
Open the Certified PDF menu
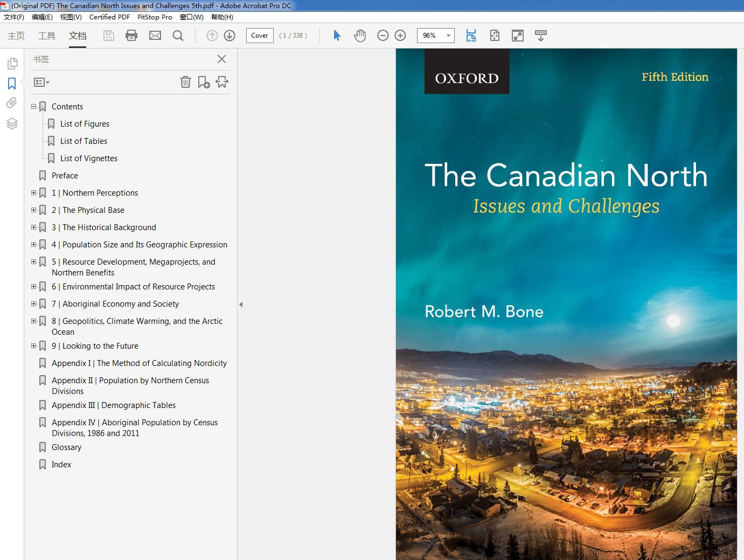point(109,17)
